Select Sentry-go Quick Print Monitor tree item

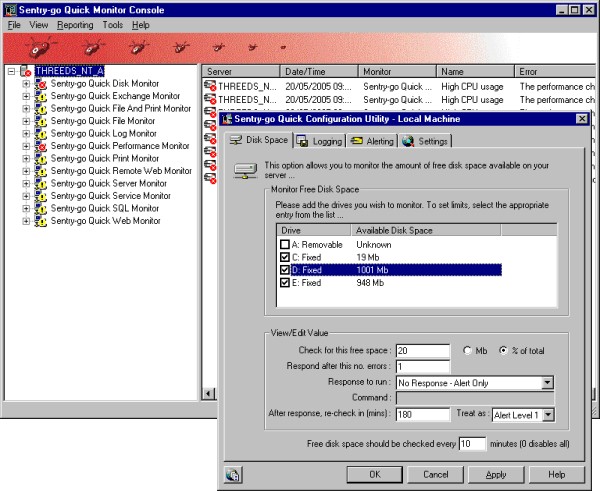(104, 158)
